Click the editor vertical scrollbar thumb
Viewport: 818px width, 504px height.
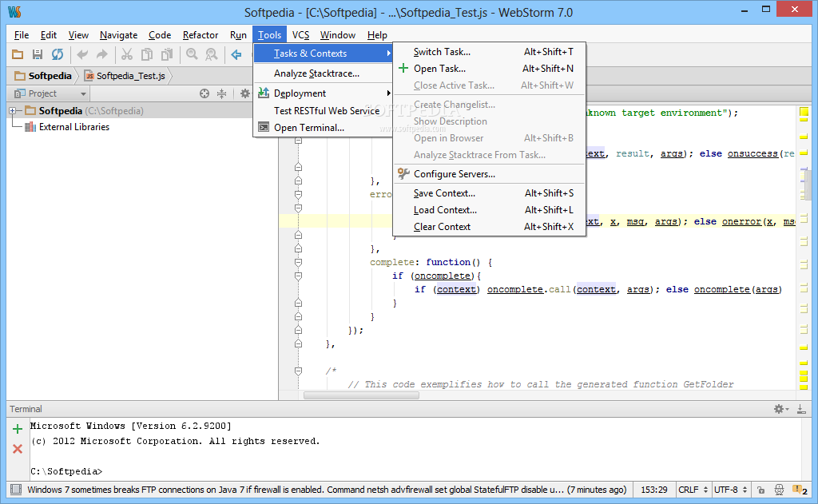click(x=807, y=184)
